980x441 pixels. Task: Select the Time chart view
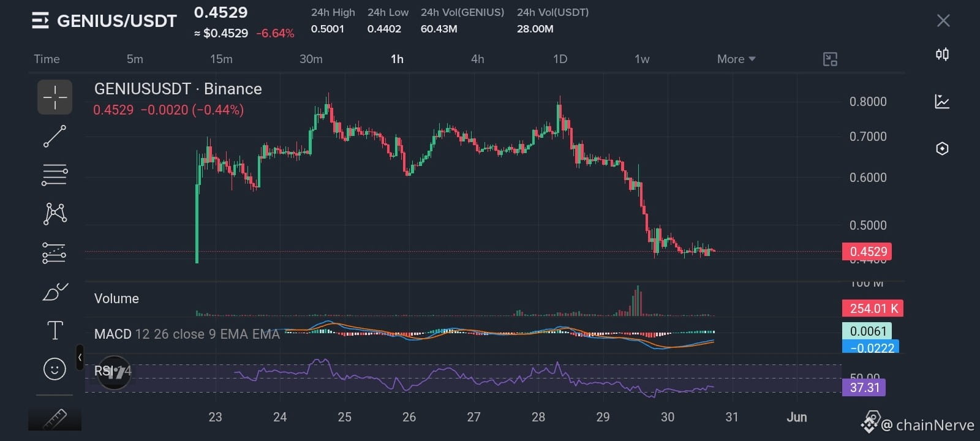[x=47, y=59]
